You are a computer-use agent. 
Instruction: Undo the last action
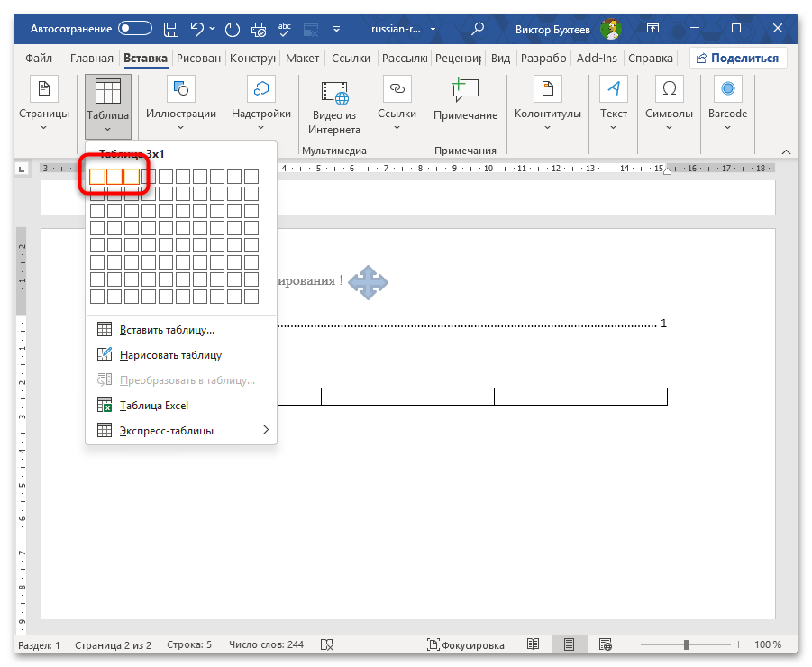[x=197, y=29]
